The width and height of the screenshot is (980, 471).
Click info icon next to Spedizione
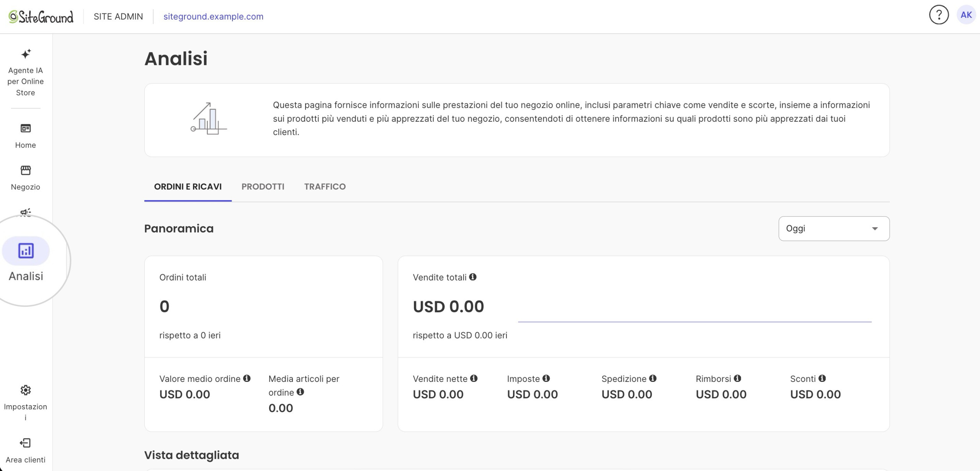653,378
